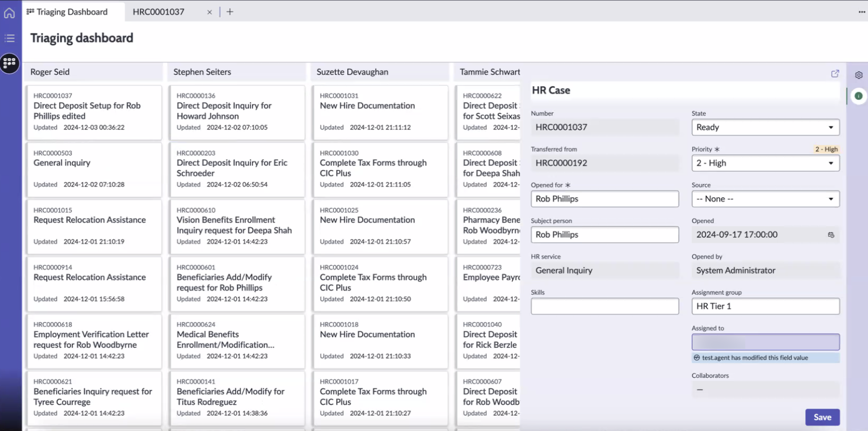Open card HRC0000914 Request Relocation Assistance
The width and height of the screenshot is (868, 431).
tap(94, 284)
